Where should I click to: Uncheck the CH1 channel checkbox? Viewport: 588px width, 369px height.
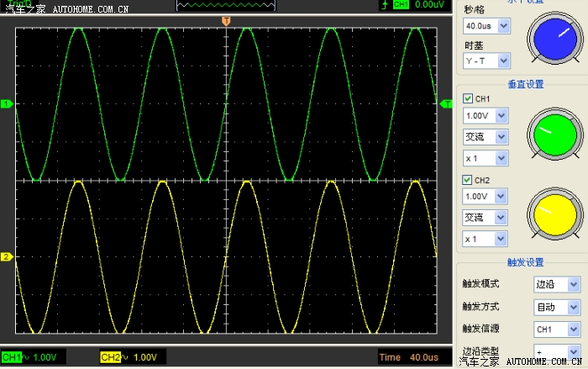pos(468,99)
